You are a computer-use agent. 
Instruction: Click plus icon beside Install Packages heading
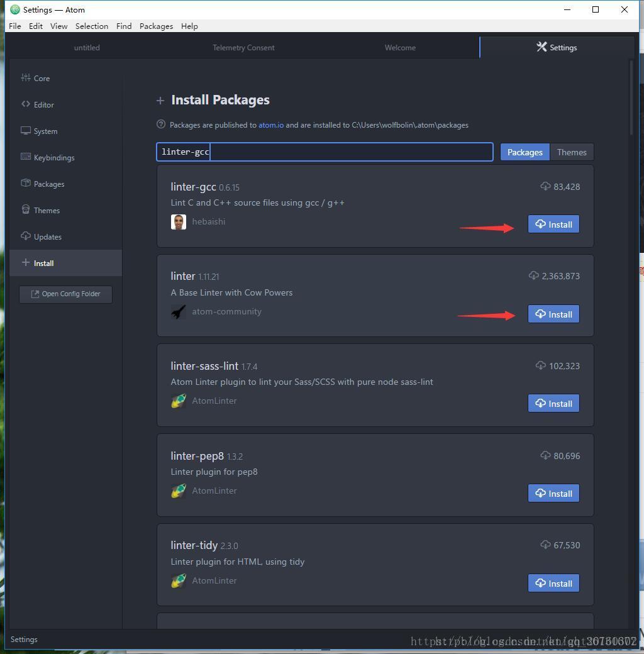[x=160, y=101]
